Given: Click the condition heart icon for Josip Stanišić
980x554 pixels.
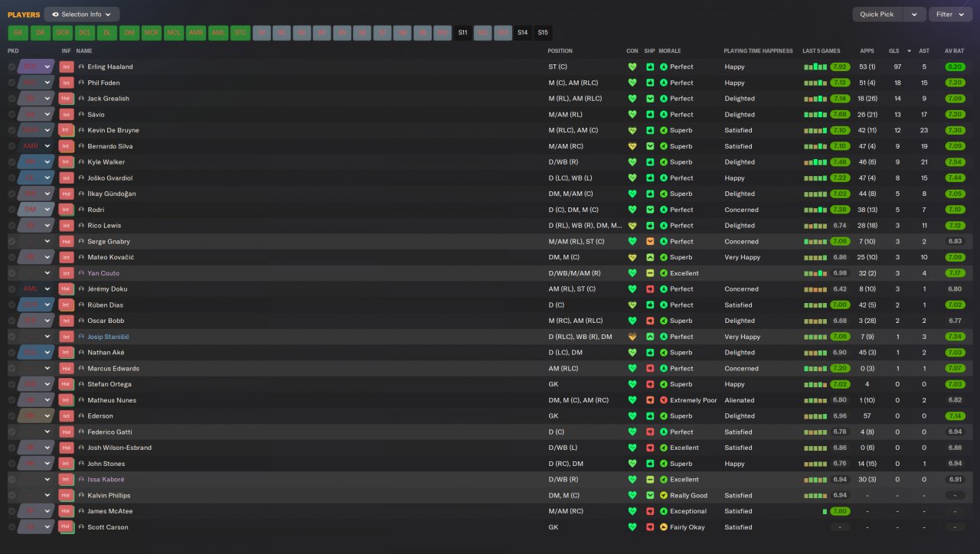Looking at the screenshot, I should (x=632, y=337).
